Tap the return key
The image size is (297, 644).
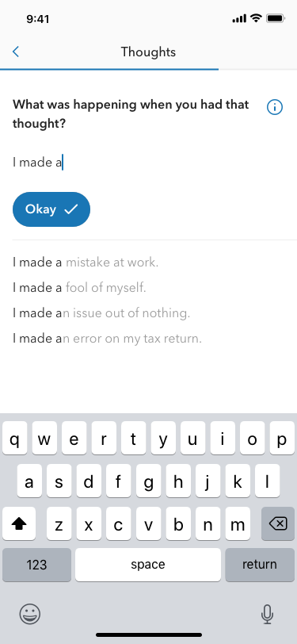[260, 565]
